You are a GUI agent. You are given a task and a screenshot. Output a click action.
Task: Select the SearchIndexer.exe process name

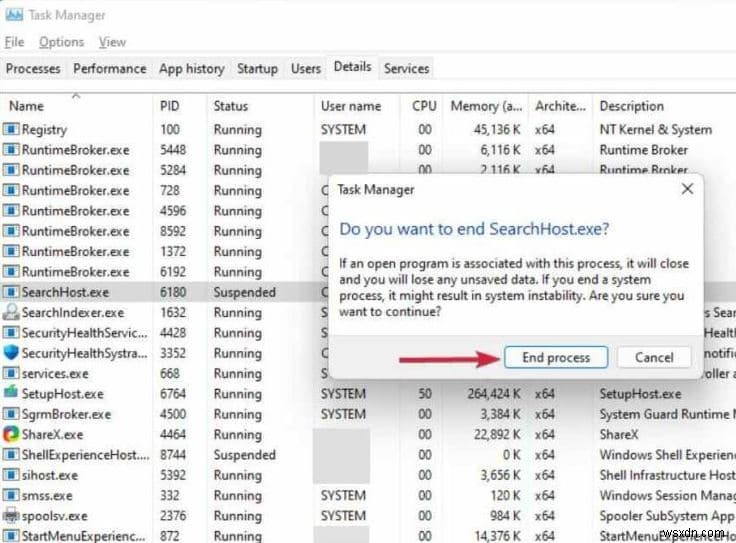[x=73, y=313]
